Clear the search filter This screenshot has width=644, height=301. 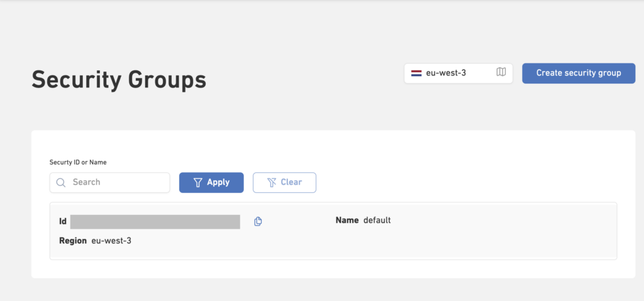[284, 182]
